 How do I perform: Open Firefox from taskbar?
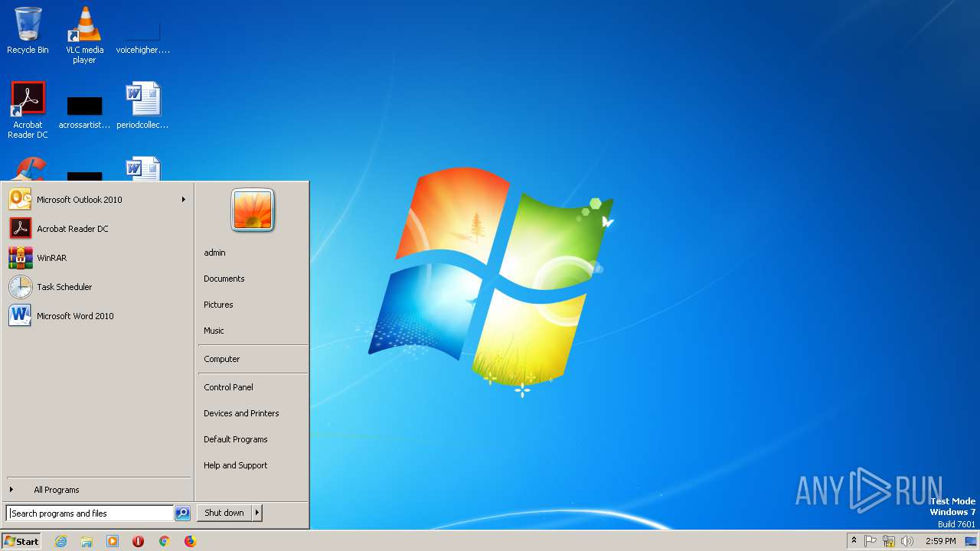click(190, 541)
